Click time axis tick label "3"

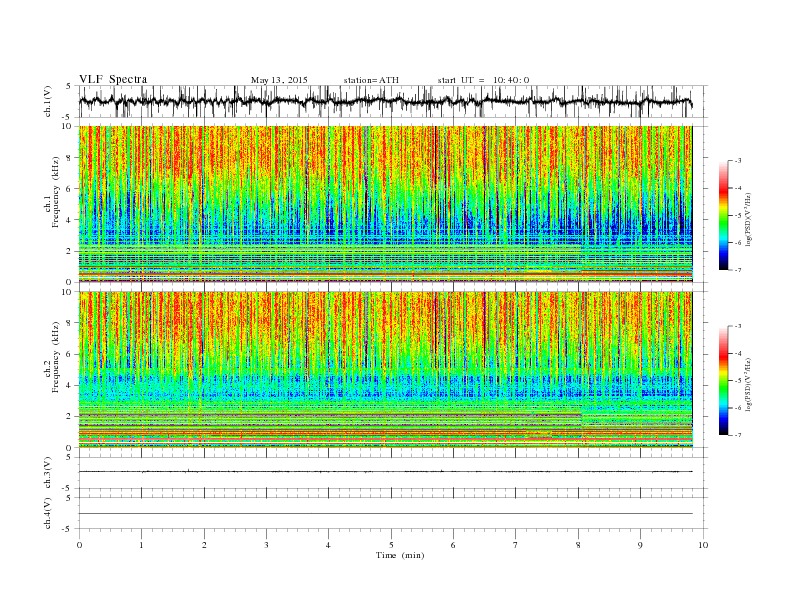[x=266, y=545]
